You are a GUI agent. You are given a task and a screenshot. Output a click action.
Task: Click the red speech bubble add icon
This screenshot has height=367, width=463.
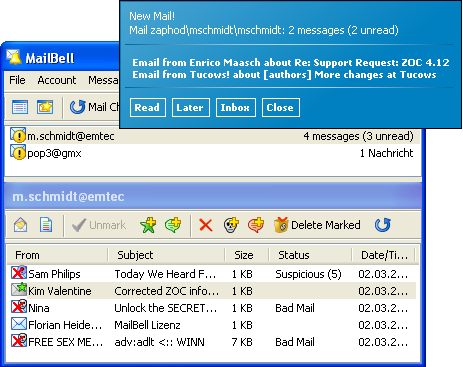(256, 225)
